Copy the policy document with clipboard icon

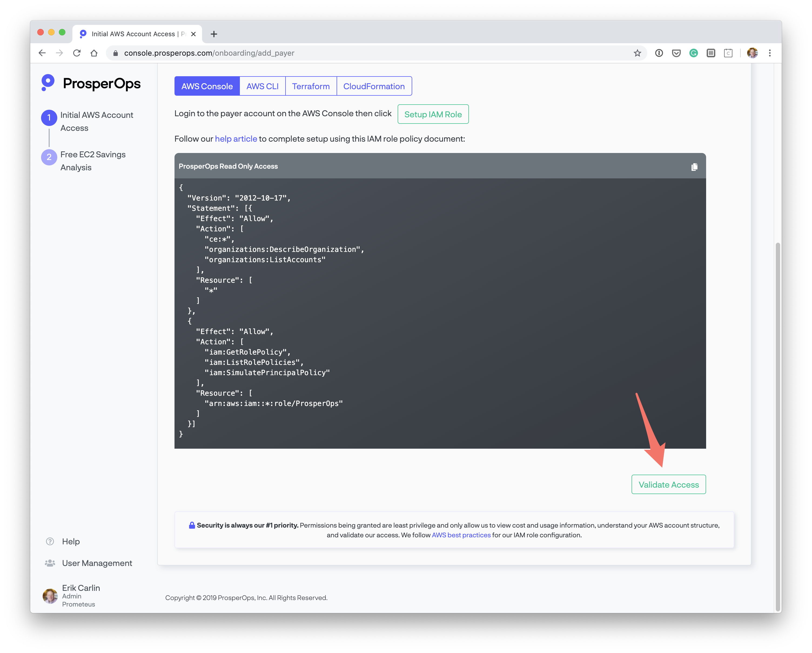(x=694, y=166)
